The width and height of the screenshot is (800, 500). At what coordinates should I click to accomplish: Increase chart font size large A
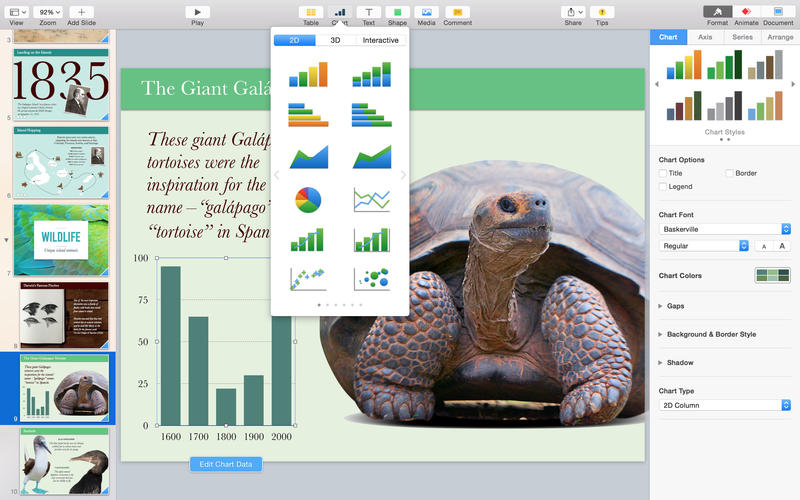point(782,246)
